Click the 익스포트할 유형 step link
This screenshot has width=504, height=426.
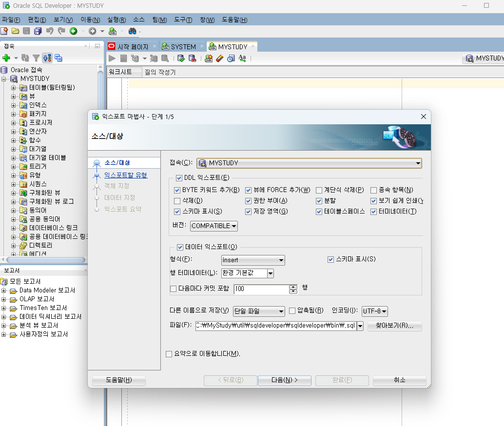(x=126, y=175)
